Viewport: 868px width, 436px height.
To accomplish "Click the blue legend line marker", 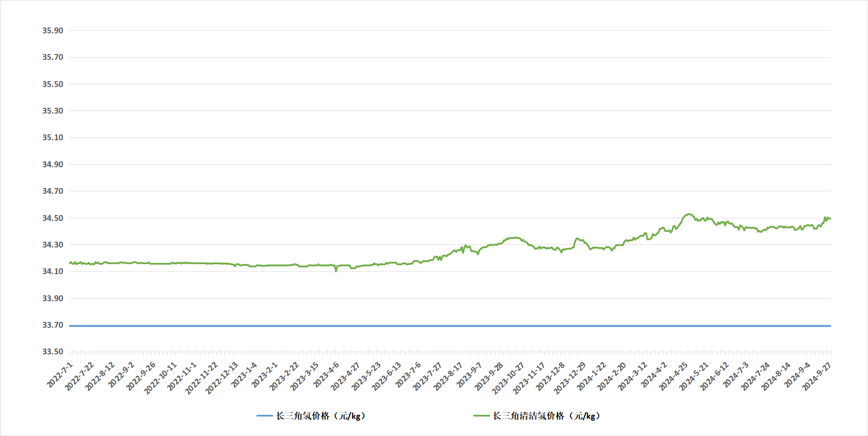I will pyautogui.click(x=265, y=416).
